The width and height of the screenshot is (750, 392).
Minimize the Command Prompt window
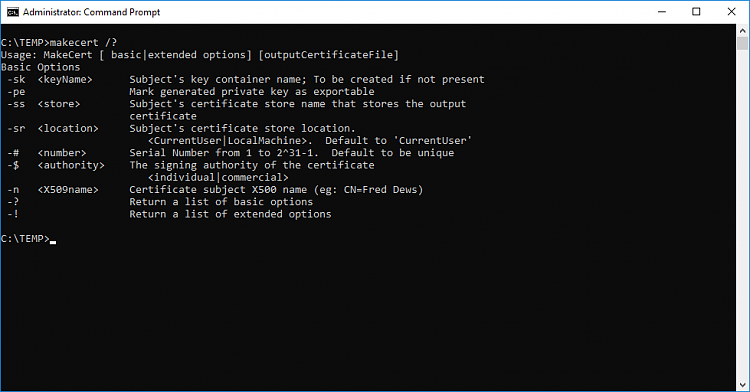tap(662, 12)
